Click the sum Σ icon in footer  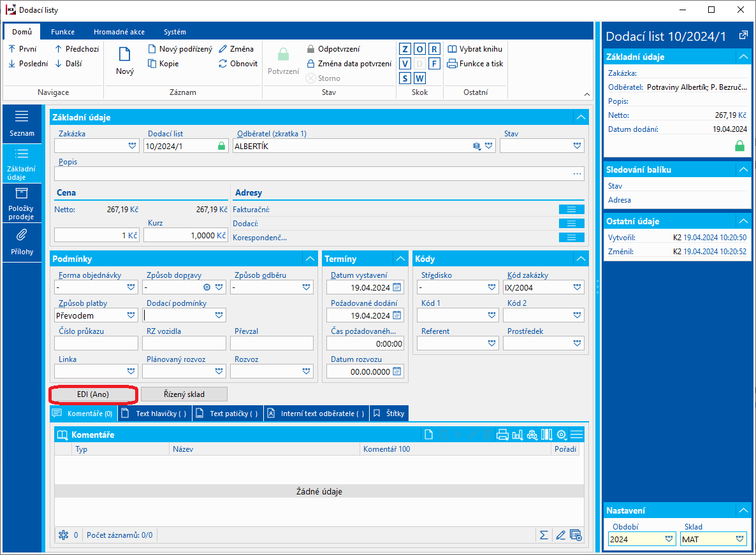tap(544, 535)
